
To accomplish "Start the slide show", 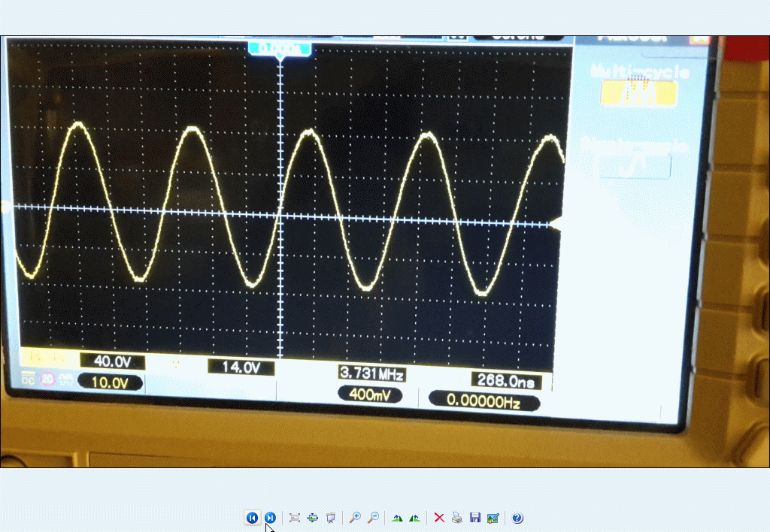I will coord(330,518).
